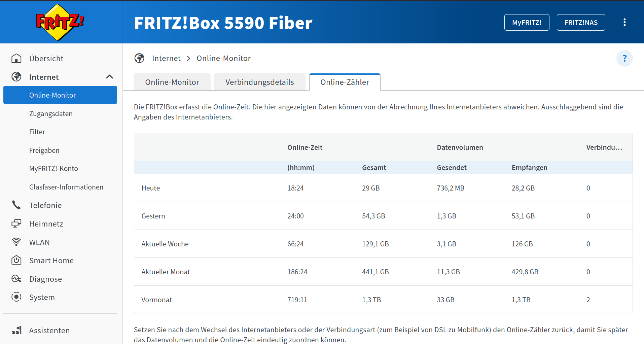Click the Internet breadcrumb link
Screen dimensions: 644x344
pos(166,58)
